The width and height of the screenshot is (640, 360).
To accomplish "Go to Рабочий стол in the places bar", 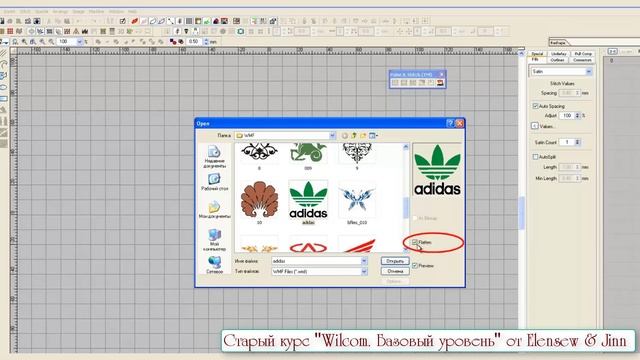I will (214, 182).
